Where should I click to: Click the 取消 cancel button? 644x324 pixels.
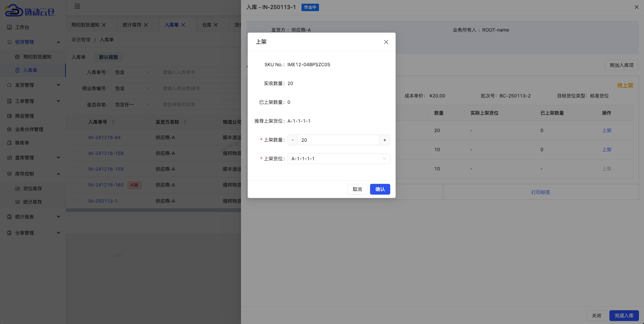357,189
